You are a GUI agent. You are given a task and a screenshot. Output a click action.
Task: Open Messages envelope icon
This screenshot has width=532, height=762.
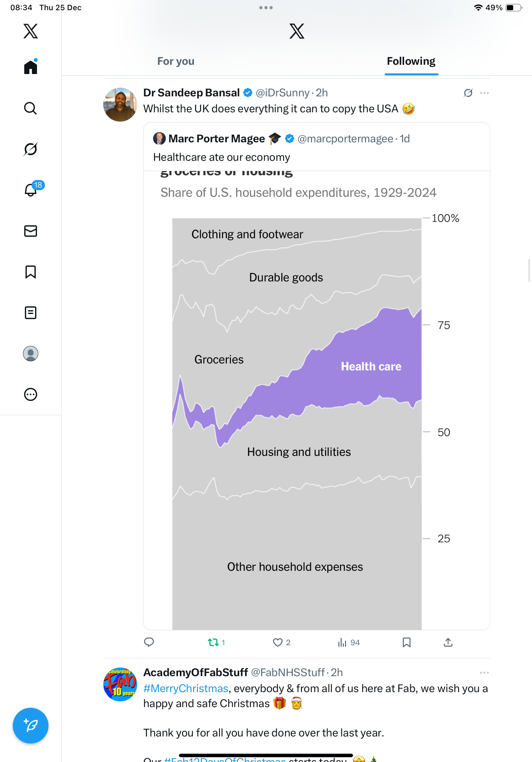31,231
